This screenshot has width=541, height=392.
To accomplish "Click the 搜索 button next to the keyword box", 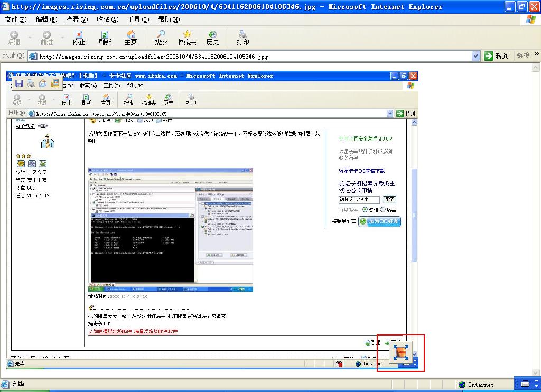I will click(x=389, y=199).
